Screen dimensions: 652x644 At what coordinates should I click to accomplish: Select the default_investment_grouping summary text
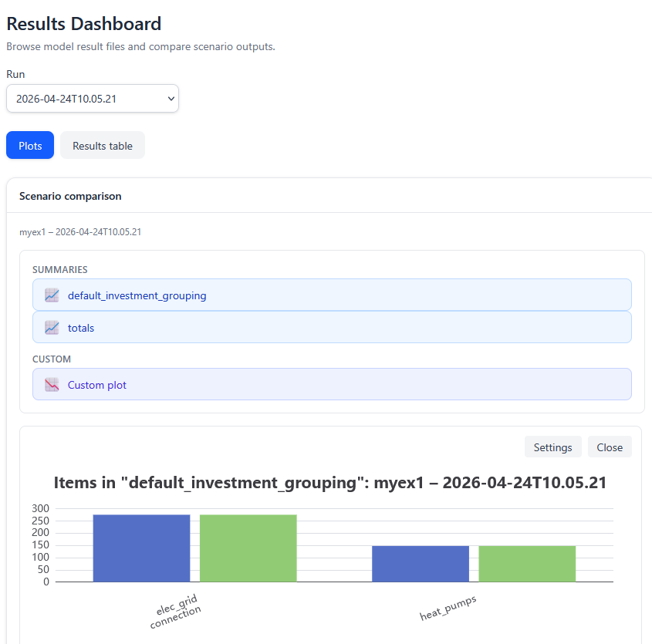point(137,295)
